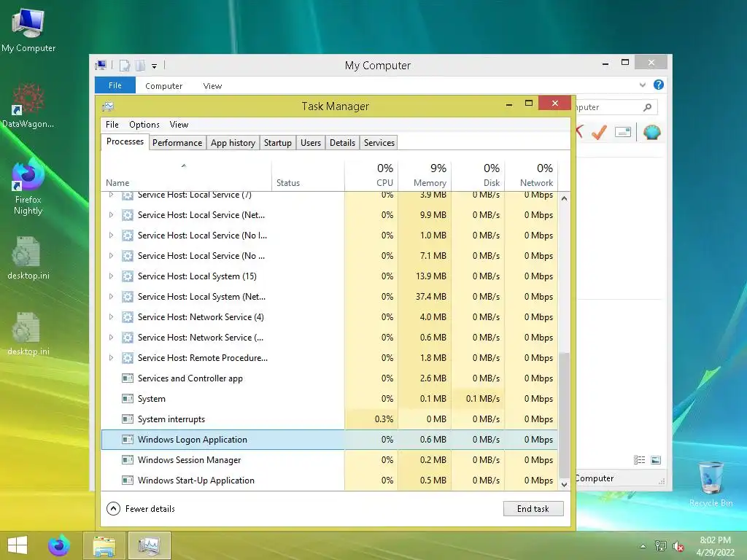Screen dimensions: 747x560
Task: Click the My Computer window system icon
Action: coord(101,65)
